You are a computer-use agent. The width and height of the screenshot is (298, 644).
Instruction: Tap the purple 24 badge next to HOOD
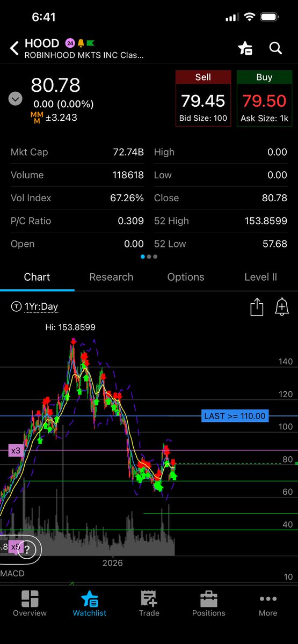point(70,43)
